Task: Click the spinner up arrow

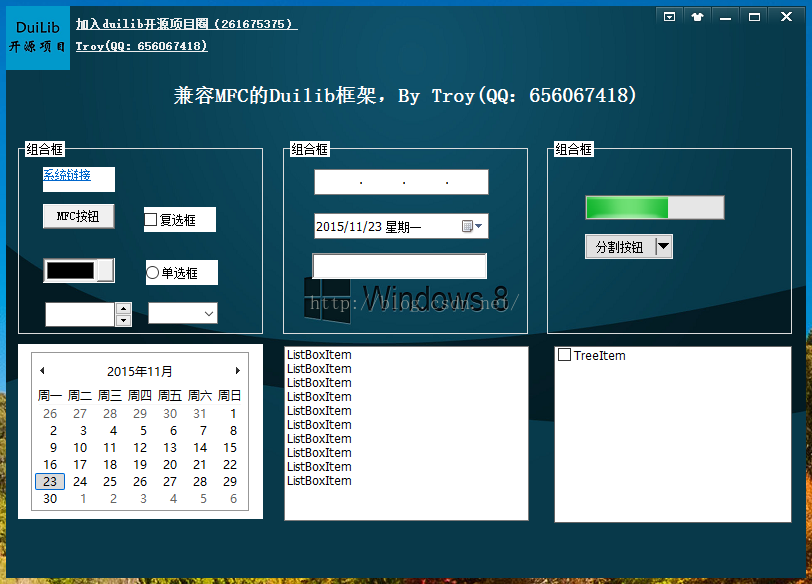Action: pyautogui.click(x=124, y=309)
